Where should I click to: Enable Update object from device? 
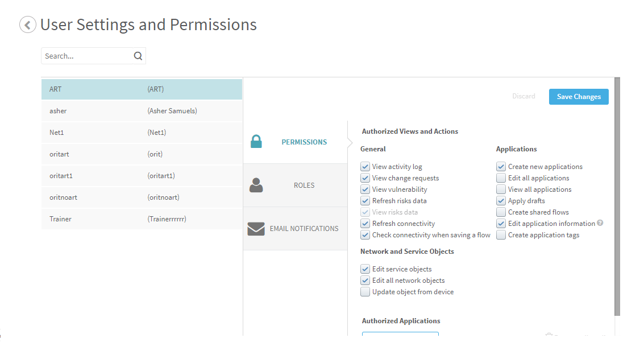pyautogui.click(x=365, y=292)
